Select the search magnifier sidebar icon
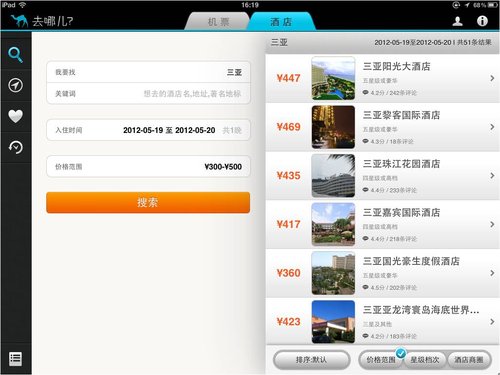 click(x=15, y=55)
